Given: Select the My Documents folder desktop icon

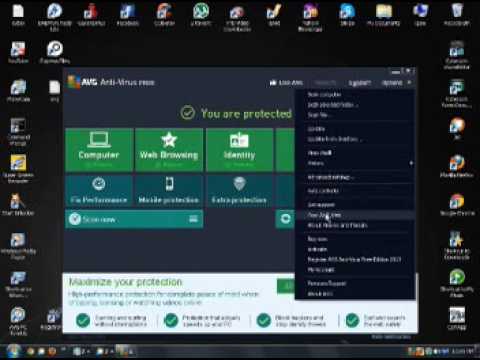Looking at the screenshot, I should [383, 15].
